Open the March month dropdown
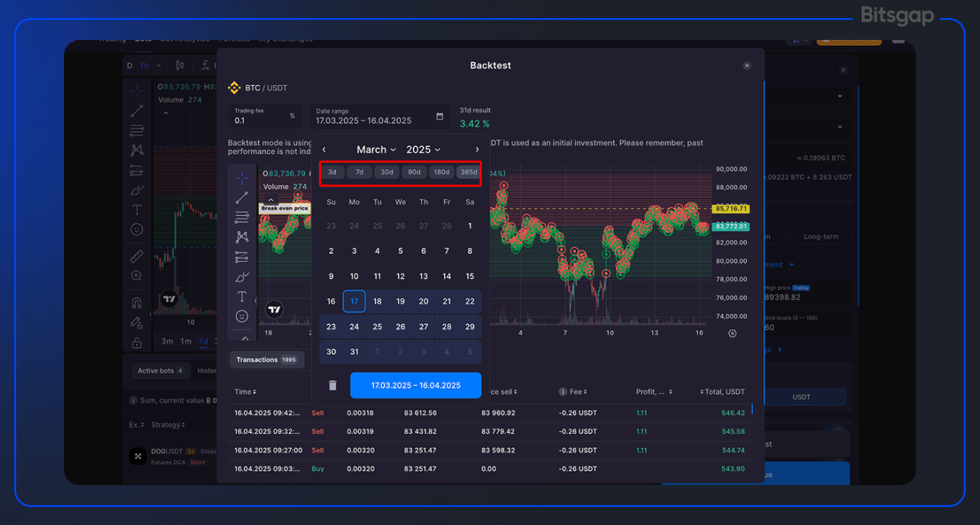Image resolution: width=980 pixels, height=525 pixels. (376, 150)
